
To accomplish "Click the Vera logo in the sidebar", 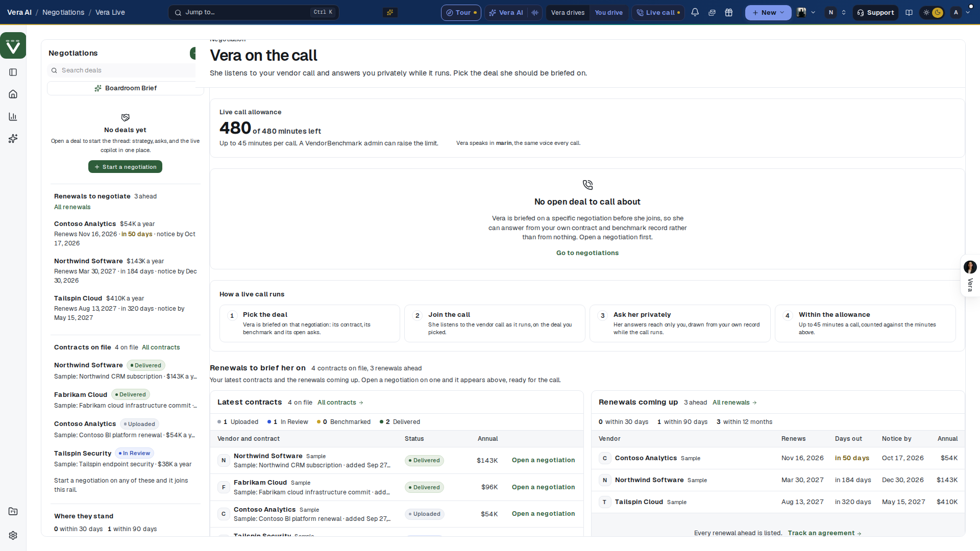I will (13, 46).
